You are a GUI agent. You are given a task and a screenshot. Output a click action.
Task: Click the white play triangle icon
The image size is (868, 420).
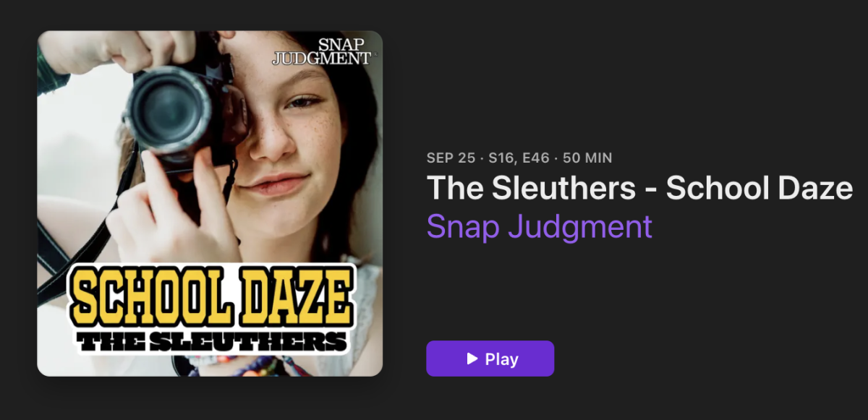(472, 359)
